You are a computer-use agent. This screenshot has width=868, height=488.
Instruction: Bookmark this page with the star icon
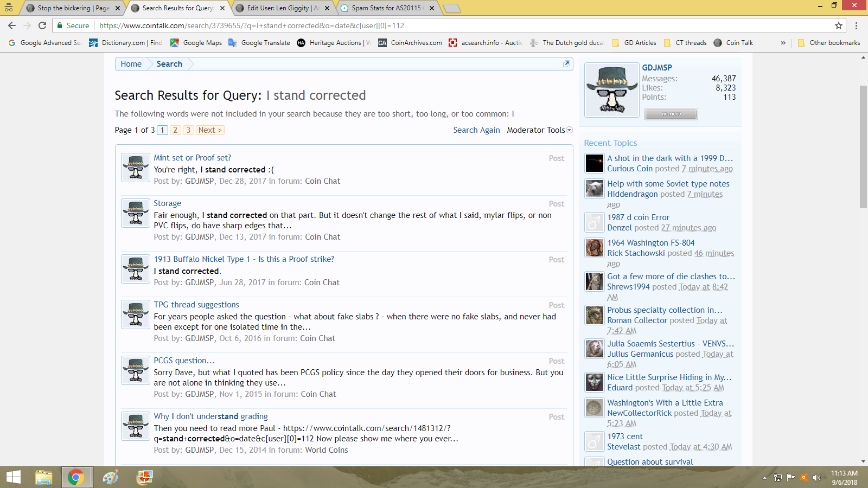click(839, 25)
